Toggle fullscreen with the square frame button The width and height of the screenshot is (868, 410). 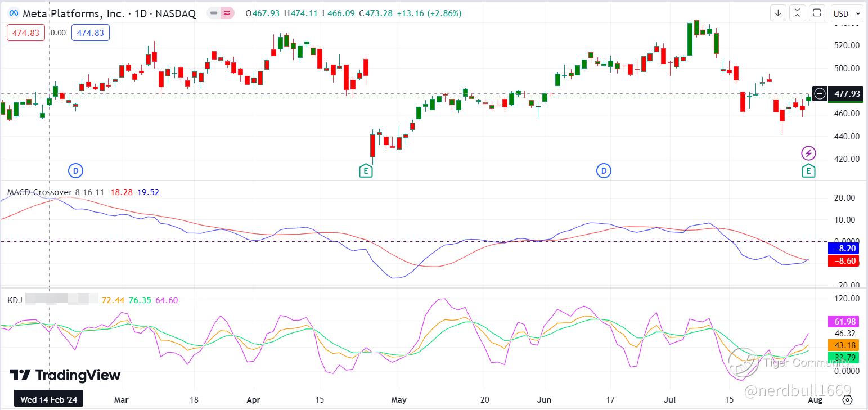pos(817,13)
